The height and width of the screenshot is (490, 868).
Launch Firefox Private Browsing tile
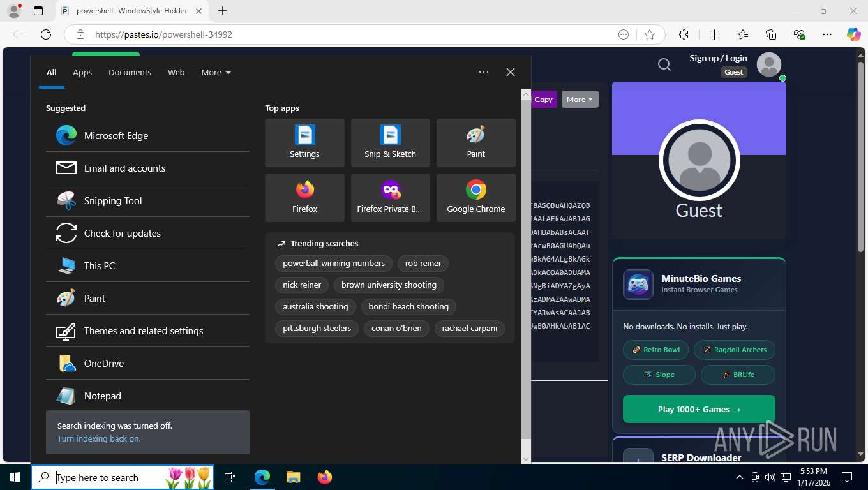[x=390, y=198]
